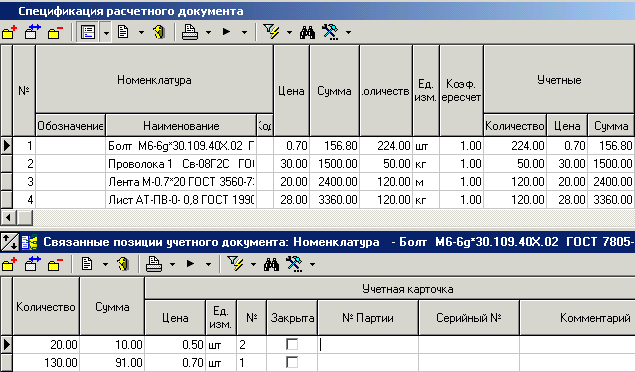Click quantity cell 130.00 in linked positions
Image resolution: width=635 pixels, height=372 pixels.
coord(46,362)
